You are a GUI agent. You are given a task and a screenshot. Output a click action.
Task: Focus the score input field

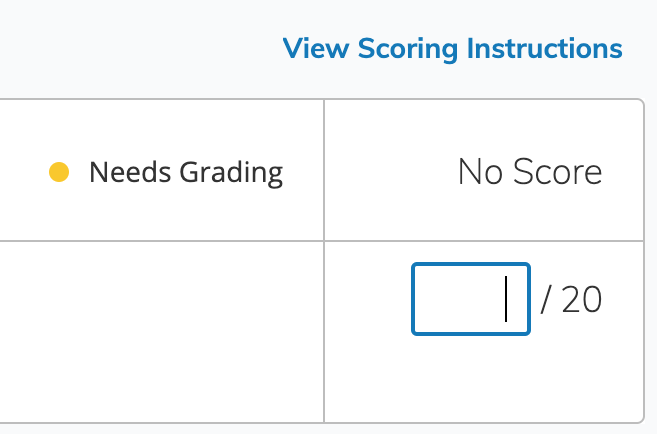coord(470,299)
